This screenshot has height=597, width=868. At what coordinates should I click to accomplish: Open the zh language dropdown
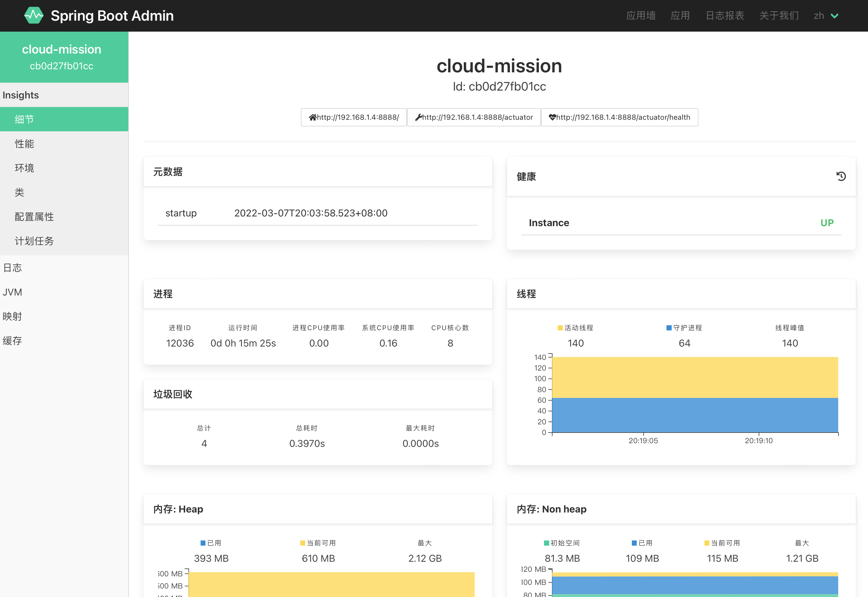coord(826,16)
